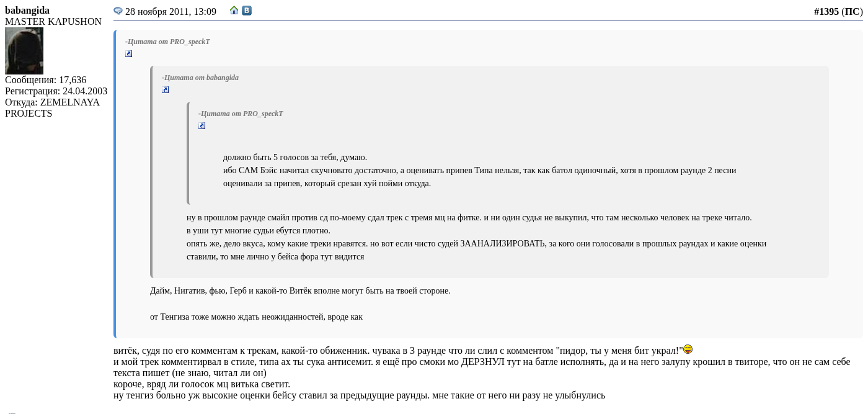Open babangida's user avatar image
This screenshot has width=868, height=414.
coord(24,51)
